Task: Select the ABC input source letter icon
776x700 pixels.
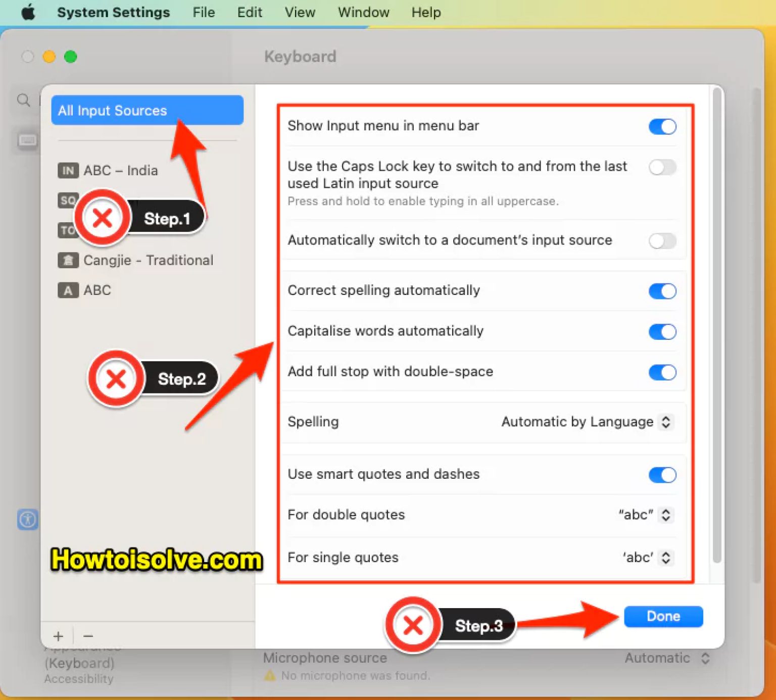Action: pos(68,290)
